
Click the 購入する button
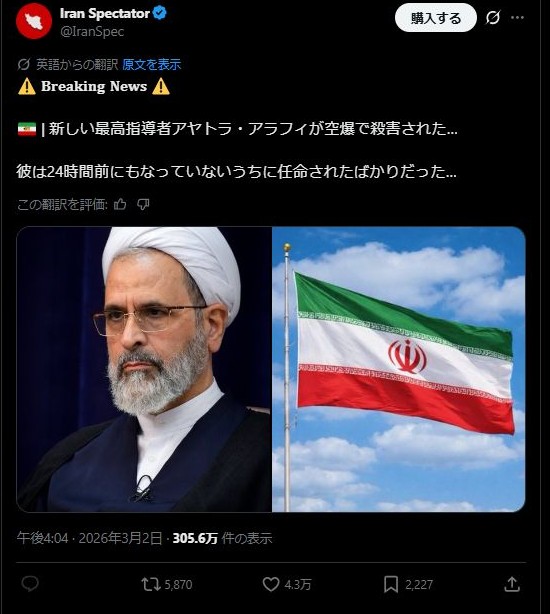pyautogui.click(x=436, y=18)
